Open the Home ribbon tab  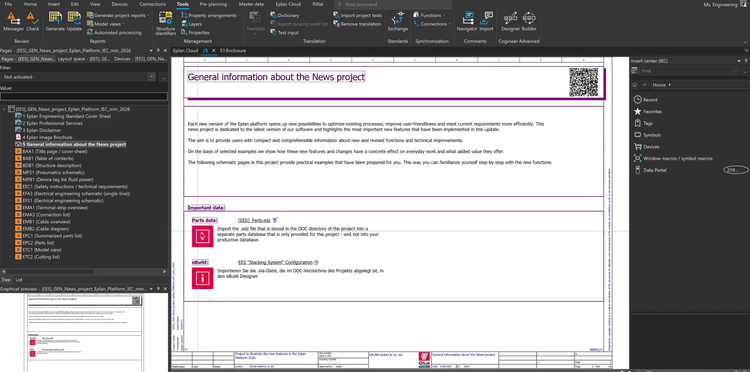pos(30,4)
